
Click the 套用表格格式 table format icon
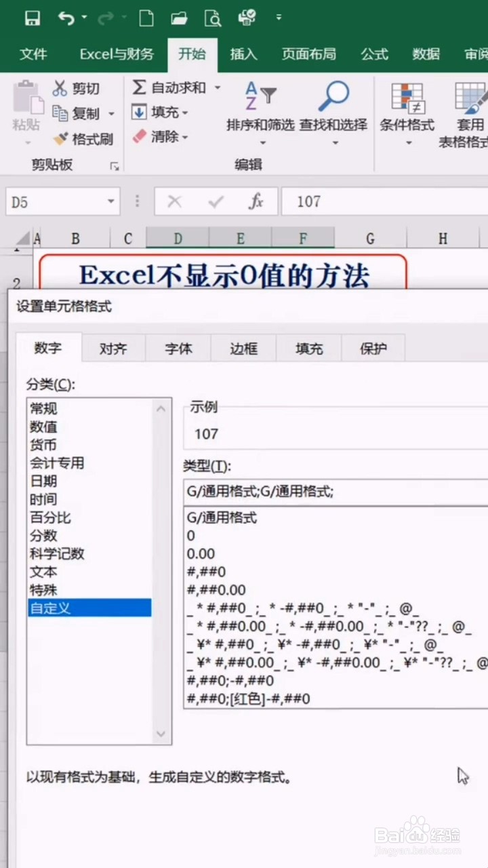coord(470,98)
